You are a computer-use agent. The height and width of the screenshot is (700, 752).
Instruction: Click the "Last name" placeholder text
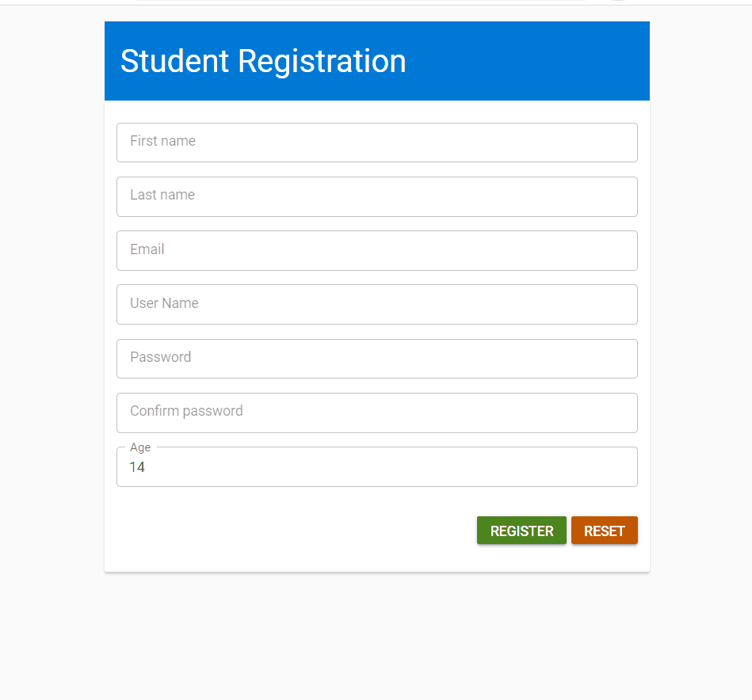click(162, 195)
